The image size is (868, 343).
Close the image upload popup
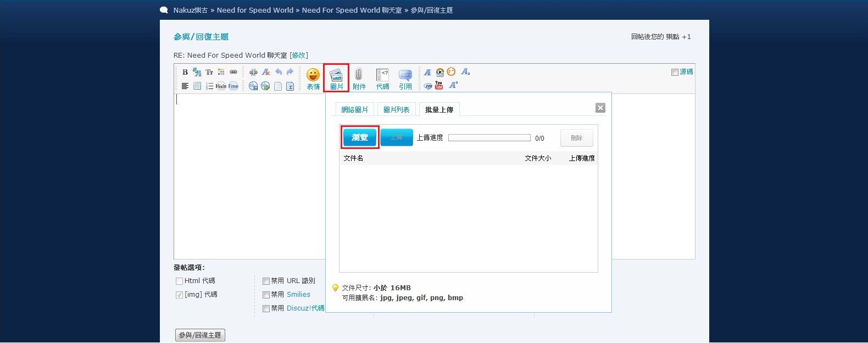(x=600, y=108)
